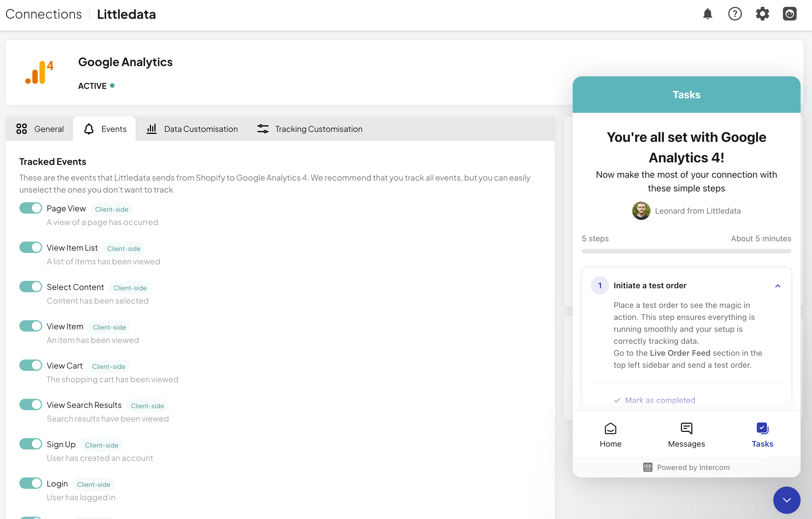Viewport: 812px width, 519px height.
Task: Toggle the Page View event off
Action: coord(30,208)
